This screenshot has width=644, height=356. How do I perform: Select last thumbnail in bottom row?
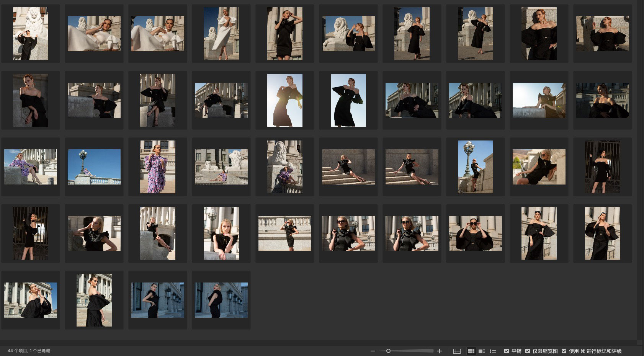click(x=221, y=300)
